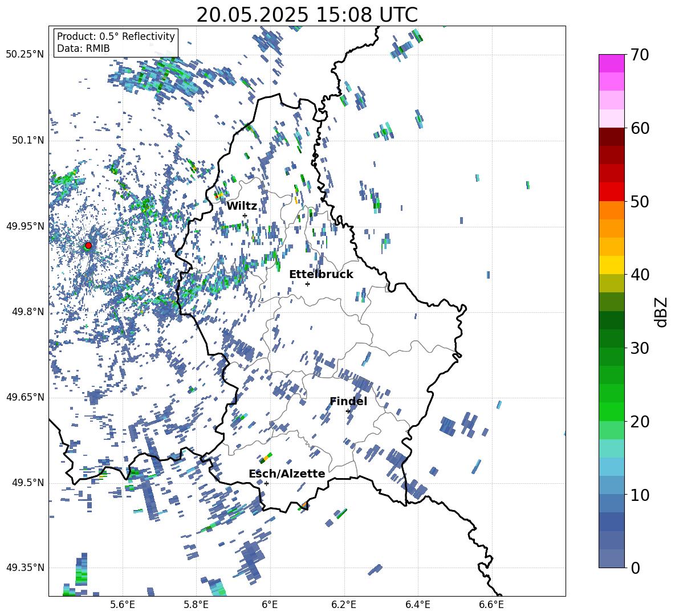The image size is (675, 616).
Task: Click the 'Esch/Alzette' city label
Action: 287,474
